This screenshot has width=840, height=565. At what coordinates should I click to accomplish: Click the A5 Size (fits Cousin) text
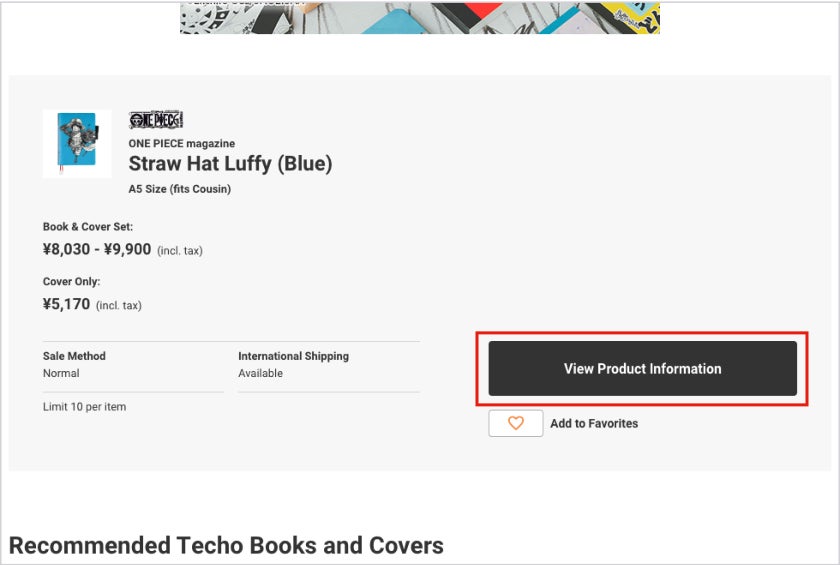click(180, 189)
